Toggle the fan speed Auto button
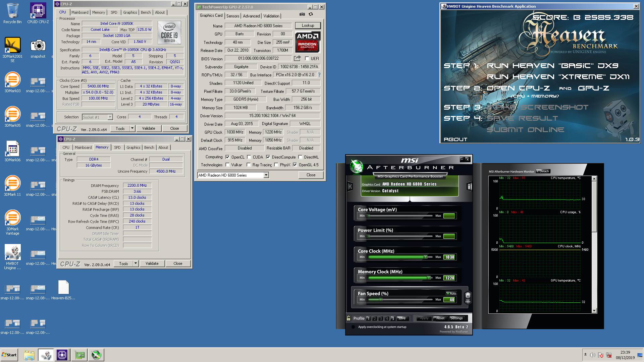Image resolution: width=644 pixels, height=362 pixels. click(451, 293)
